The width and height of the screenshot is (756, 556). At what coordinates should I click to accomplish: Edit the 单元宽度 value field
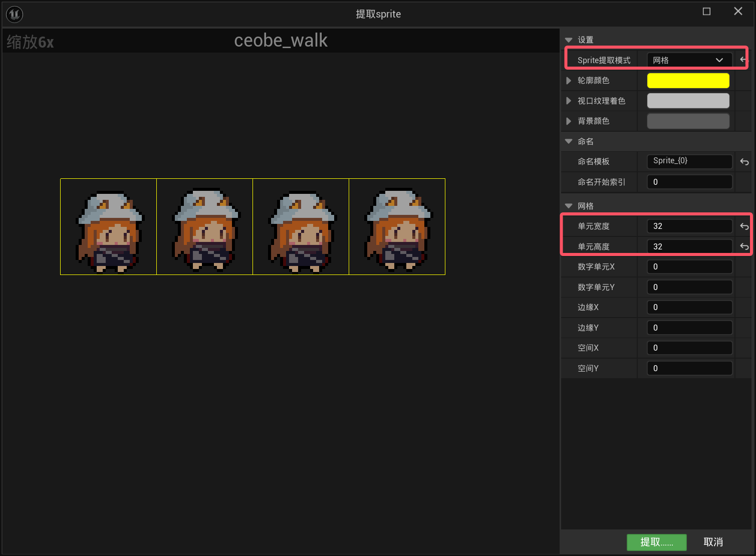(x=689, y=226)
